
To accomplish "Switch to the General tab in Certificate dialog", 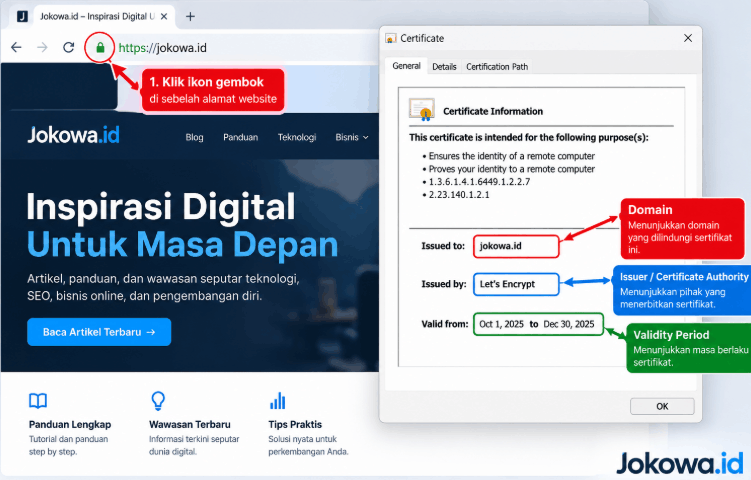I will pos(406,66).
